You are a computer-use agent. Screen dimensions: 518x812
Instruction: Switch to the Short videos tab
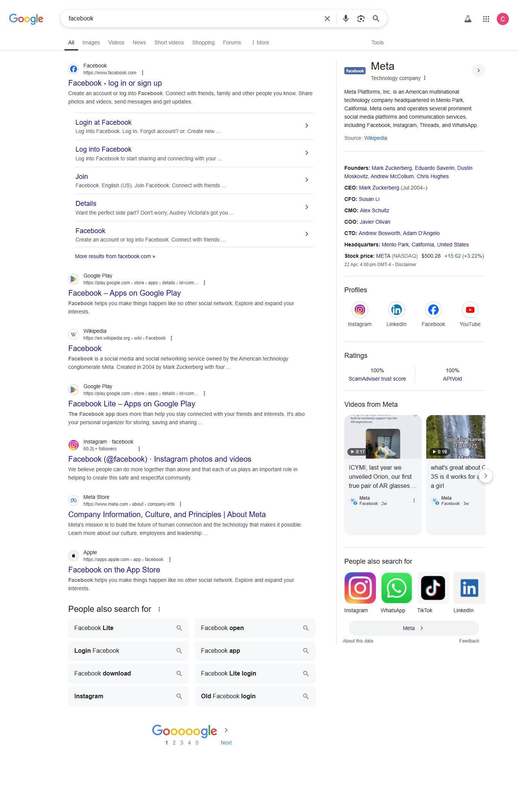point(169,42)
